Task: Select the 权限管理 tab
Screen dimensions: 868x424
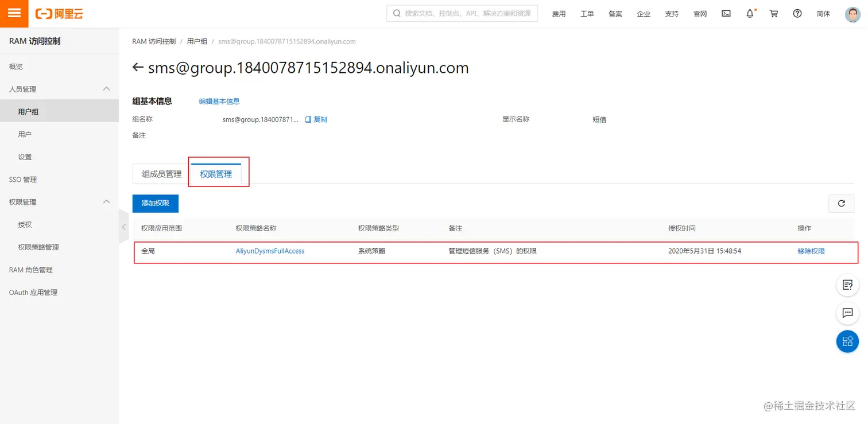Action: click(x=216, y=174)
